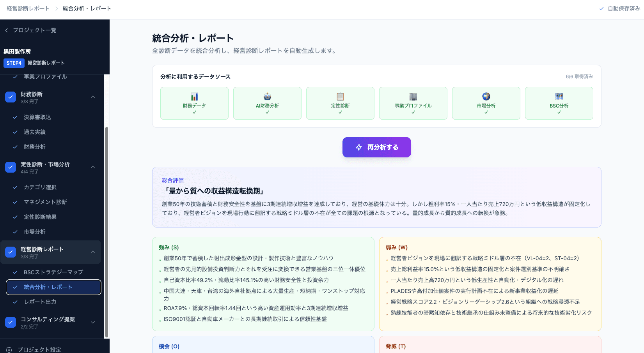The image size is (644, 353).
Task: Collapse the 定性診断・市場分析 section
Action: coord(93,167)
